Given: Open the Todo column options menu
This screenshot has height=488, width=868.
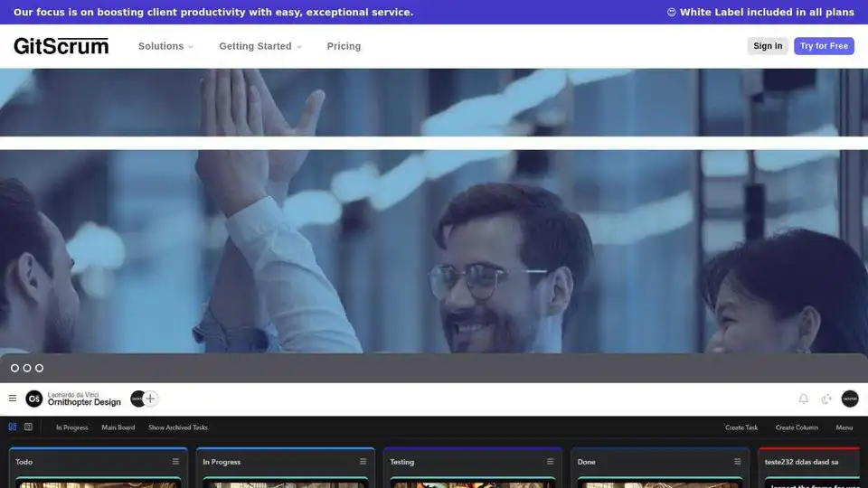Looking at the screenshot, I should point(175,462).
